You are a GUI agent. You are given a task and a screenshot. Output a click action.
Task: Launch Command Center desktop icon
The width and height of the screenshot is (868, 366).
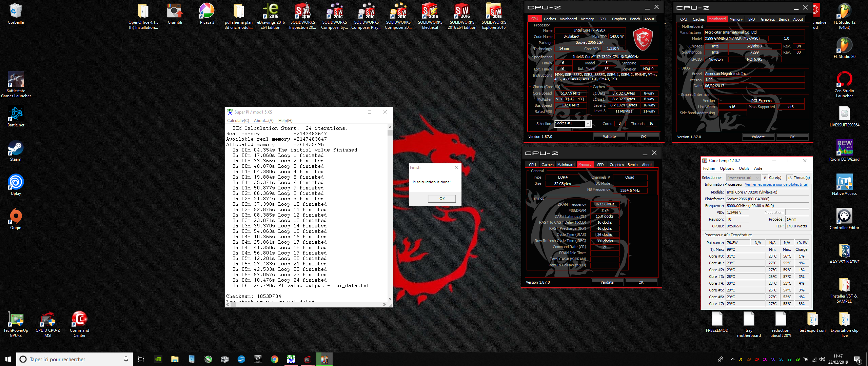79,324
